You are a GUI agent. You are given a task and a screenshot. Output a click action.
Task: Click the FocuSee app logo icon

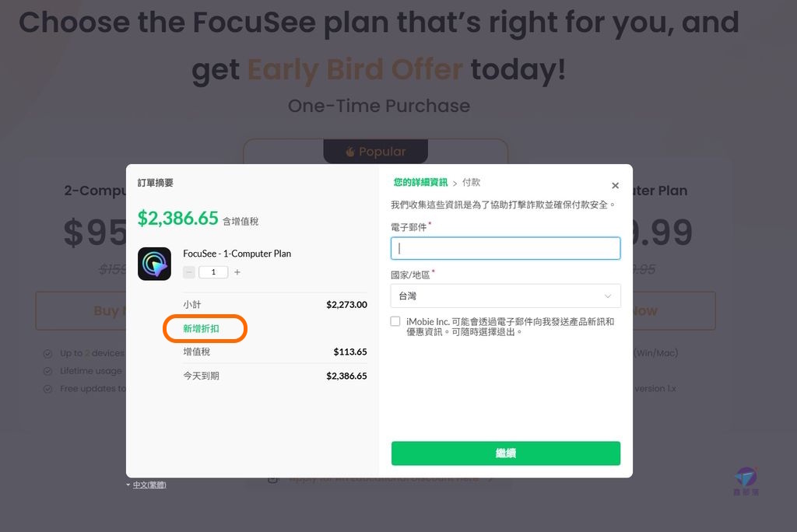tap(155, 264)
